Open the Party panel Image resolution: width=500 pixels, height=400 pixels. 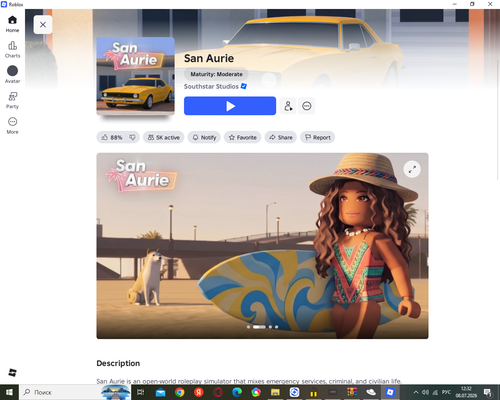pos(12,100)
